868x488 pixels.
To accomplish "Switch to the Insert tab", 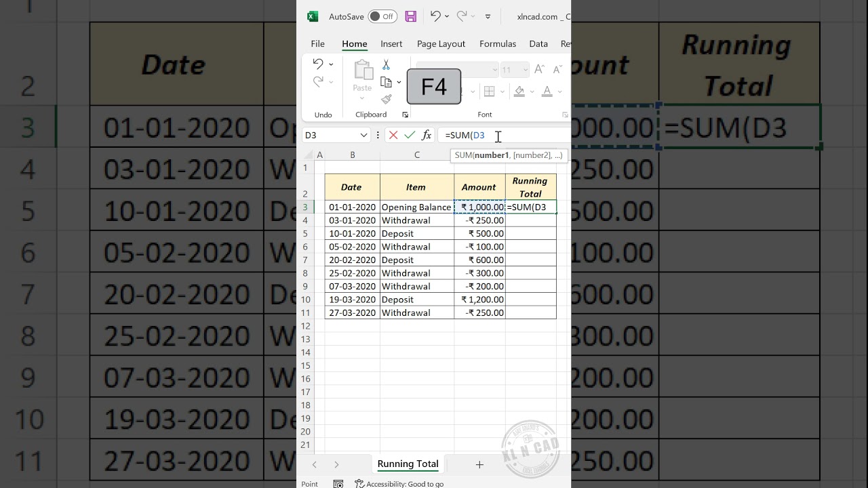I will coord(391,43).
